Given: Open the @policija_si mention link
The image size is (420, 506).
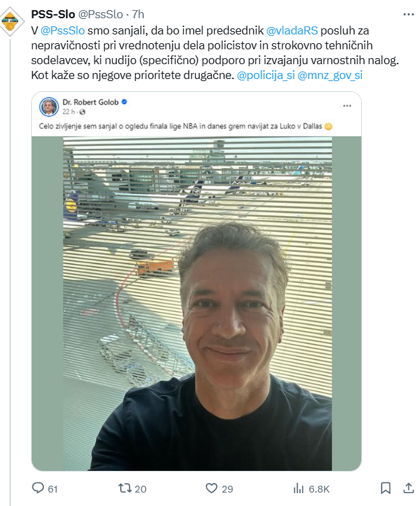Looking at the screenshot, I should pos(266,75).
